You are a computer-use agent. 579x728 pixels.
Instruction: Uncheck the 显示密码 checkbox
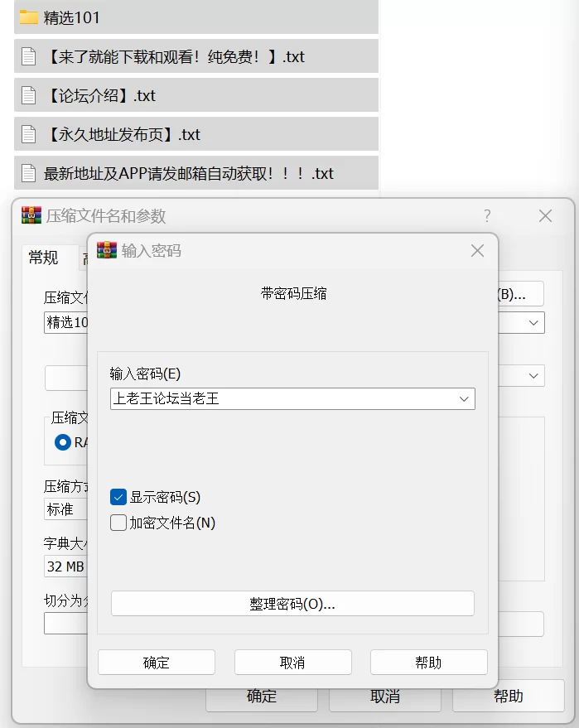(x=118, y=498)
